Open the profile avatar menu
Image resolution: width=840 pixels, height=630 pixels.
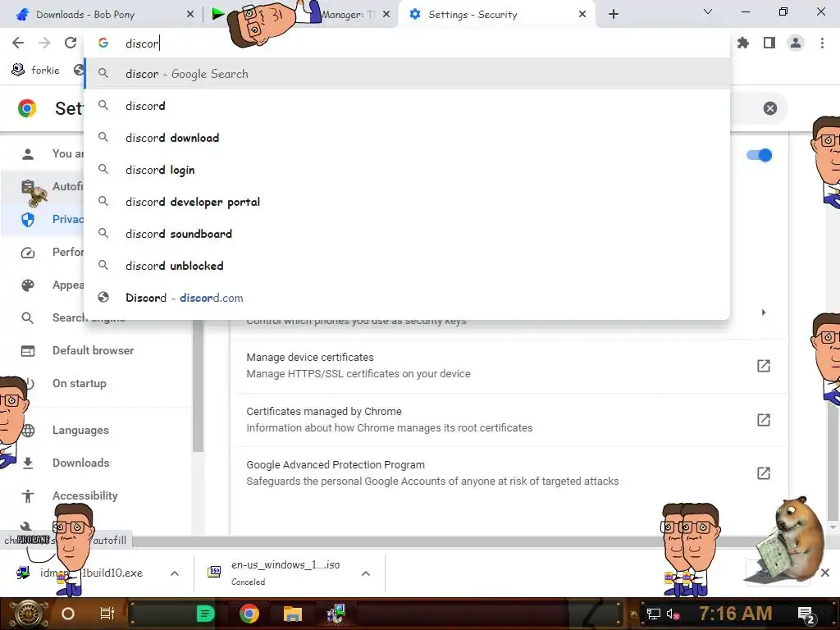point(796,43)
